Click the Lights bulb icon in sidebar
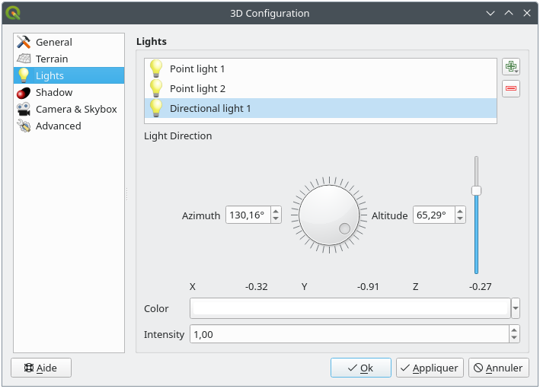Viewport: 540px width, 392px height. (x=24, y=75)
